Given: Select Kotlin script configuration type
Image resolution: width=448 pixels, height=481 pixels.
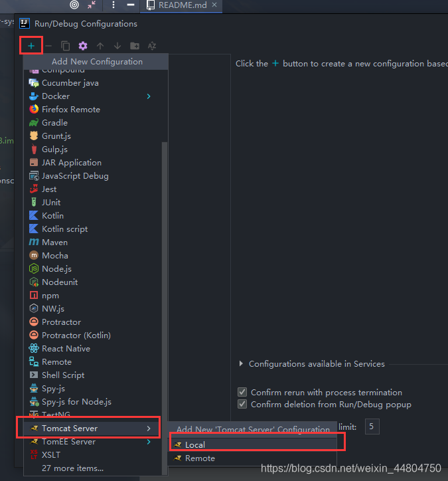Looking at the screenshot, I should [92, 229].
